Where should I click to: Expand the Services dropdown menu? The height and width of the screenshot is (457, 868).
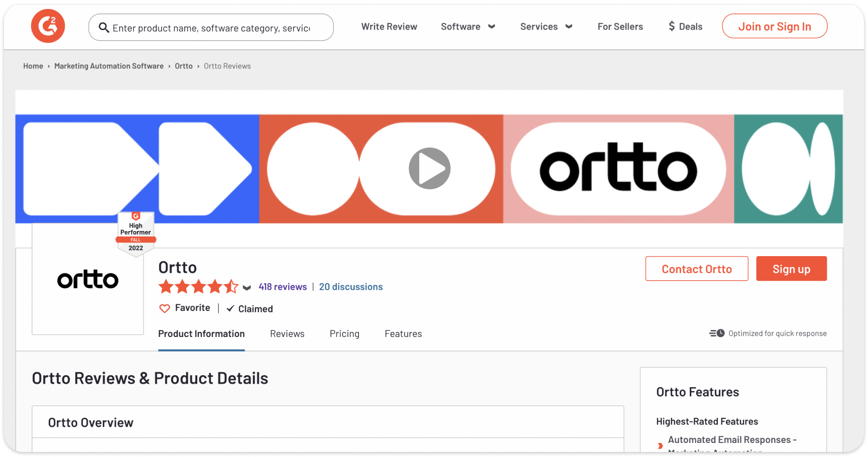(546, 27)
